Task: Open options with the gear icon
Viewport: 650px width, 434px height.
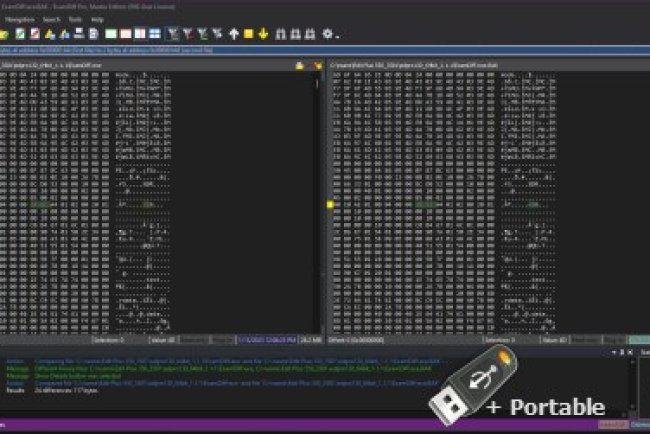Action: point(327,34)
